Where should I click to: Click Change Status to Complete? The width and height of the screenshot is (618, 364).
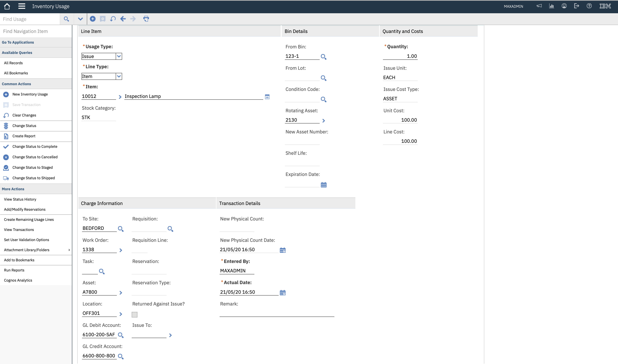click(35, 146)
